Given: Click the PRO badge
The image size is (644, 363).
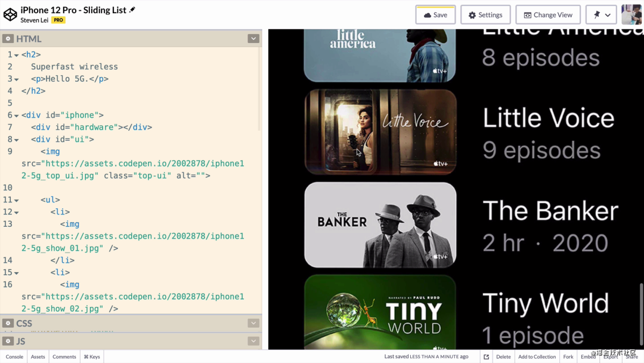Looking at the screenshot, I should (x=58, y=20).
